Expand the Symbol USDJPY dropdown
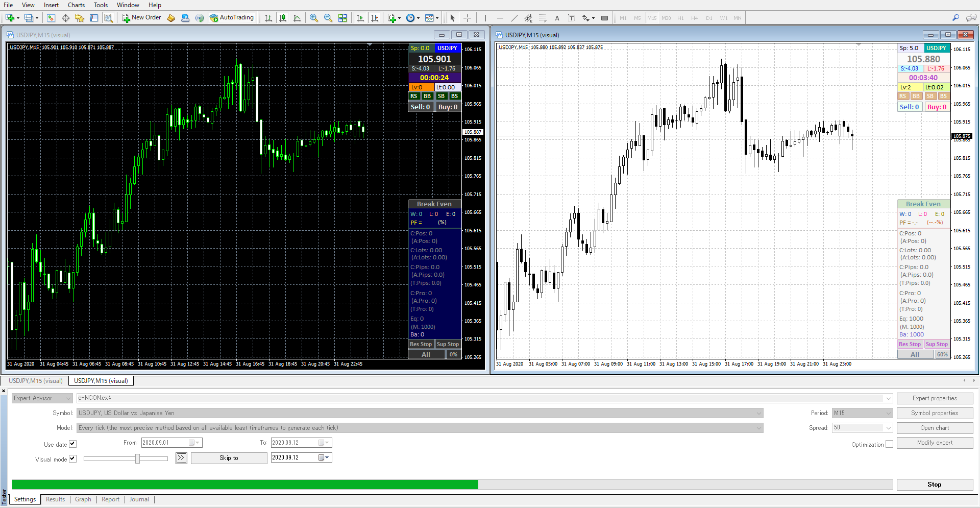The width and height of the screenshot is (980, 508). tap(759, 413)
